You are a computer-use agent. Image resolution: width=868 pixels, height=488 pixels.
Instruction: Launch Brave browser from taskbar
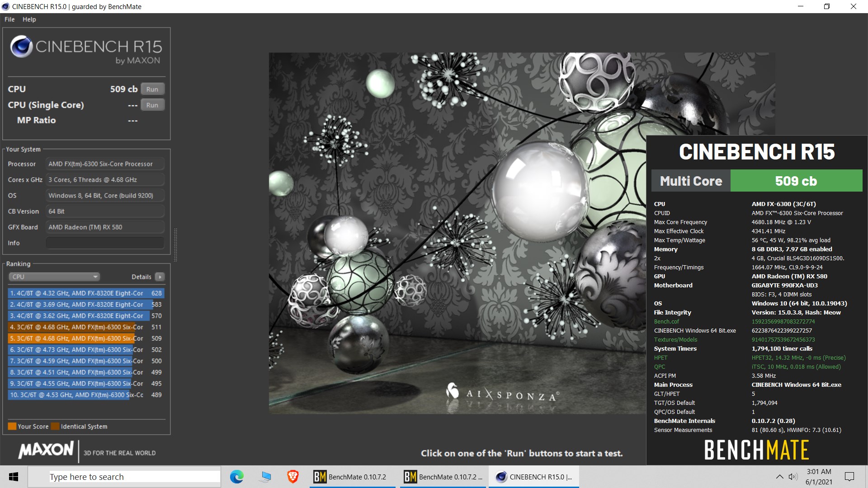pyautogui.click(x=293, y=477)
